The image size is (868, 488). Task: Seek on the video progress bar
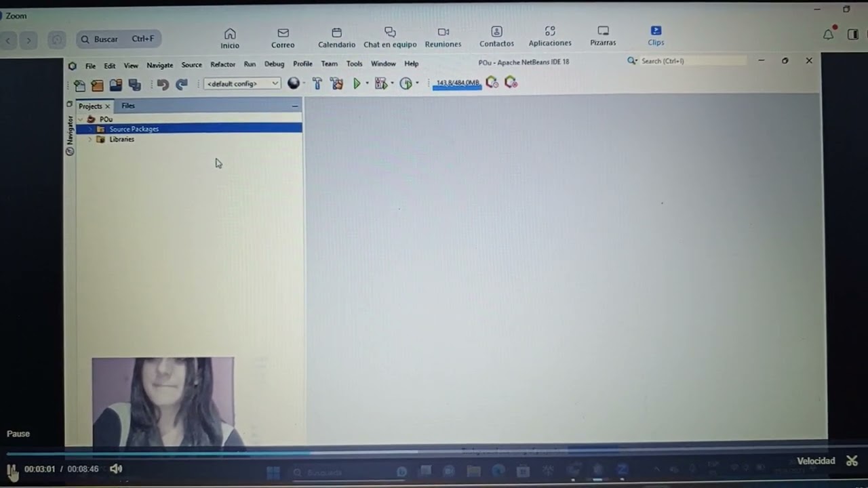434,453
